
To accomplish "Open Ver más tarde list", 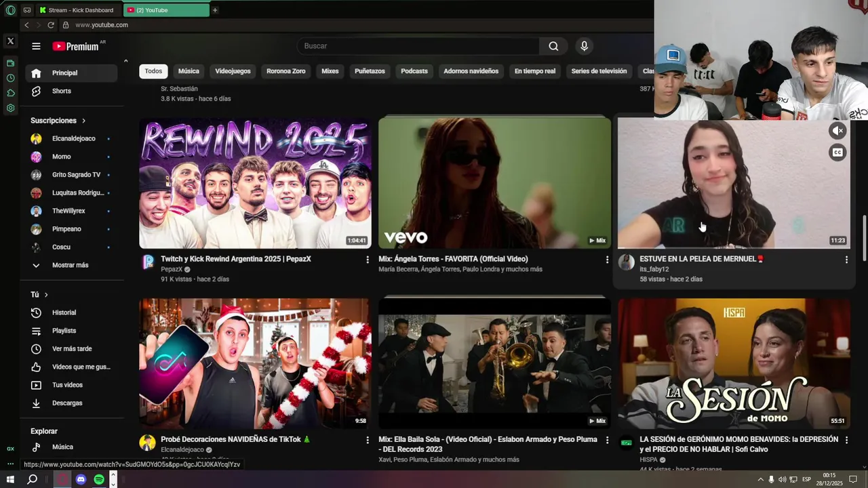I will (71, 349).
